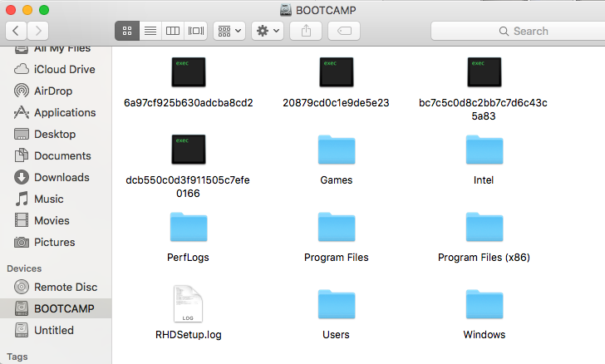Select the Users folder icon

coord(337,304)
